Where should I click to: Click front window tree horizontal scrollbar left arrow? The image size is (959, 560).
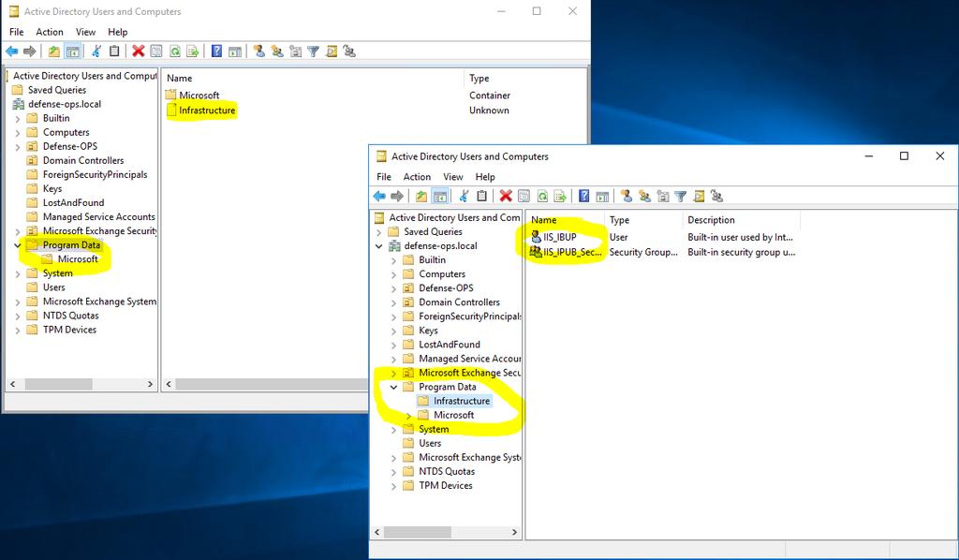[x=377, y=532]
